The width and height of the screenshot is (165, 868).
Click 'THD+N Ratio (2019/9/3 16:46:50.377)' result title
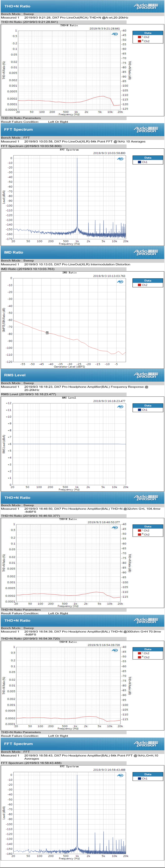[x=30, y=516]
